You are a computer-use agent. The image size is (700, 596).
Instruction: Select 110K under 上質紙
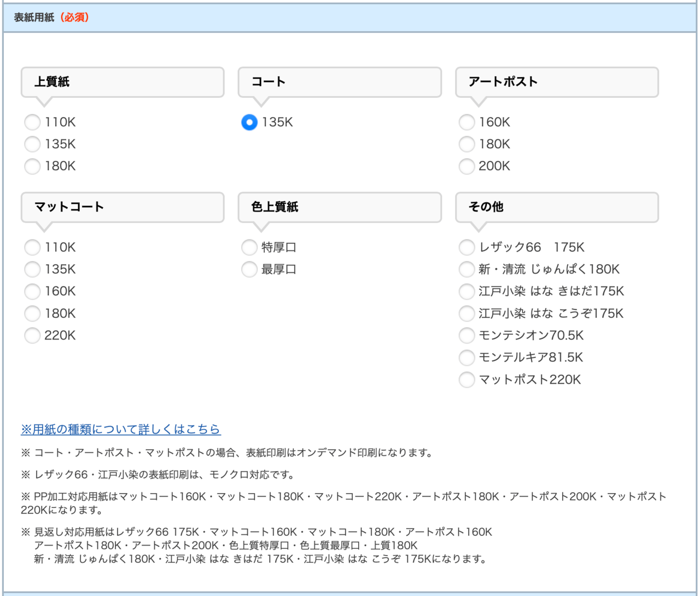pos(32,122)
